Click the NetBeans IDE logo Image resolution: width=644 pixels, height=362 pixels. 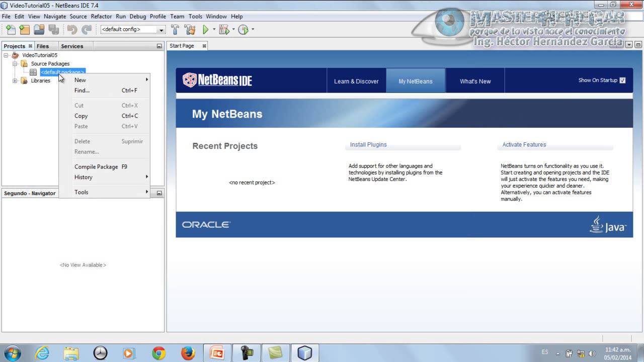pos(217,80)
